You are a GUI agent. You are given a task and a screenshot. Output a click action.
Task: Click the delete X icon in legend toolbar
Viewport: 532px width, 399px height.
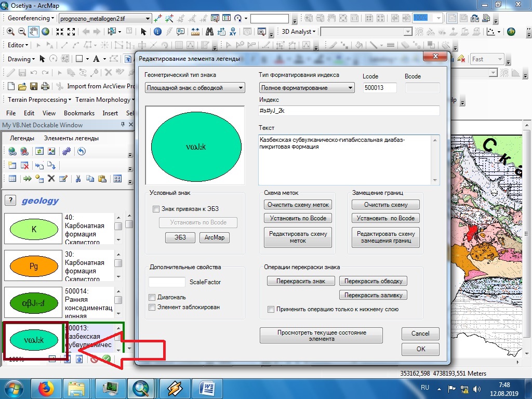[x=51, y=179]
